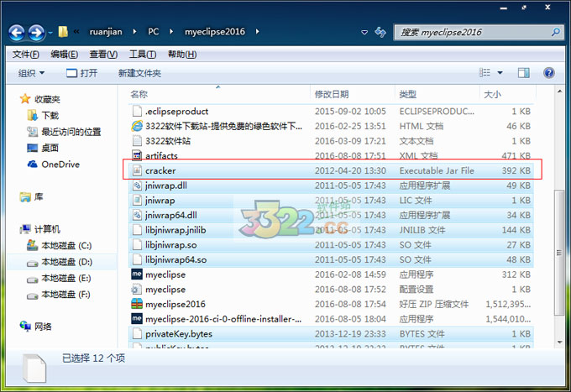The image size is (571, 392).
Task: Select the jniwrap LIC file icon
Action: 137,200
